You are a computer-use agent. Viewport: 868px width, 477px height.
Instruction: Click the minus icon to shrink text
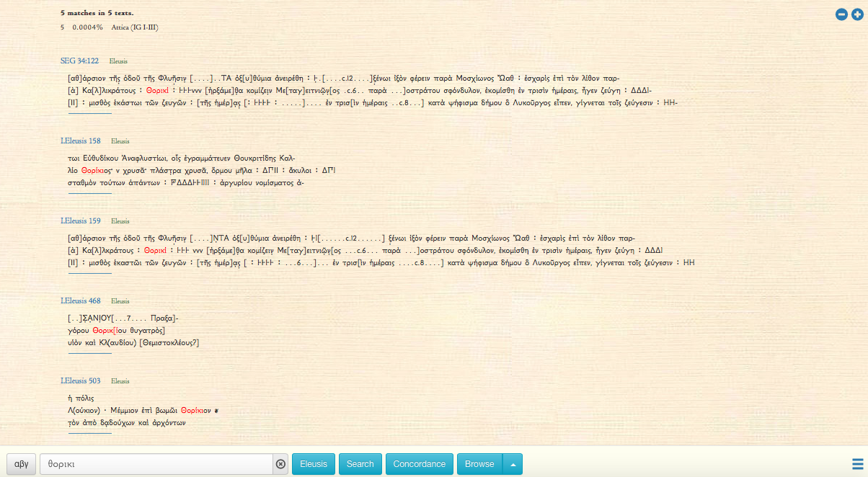point(841,14)
